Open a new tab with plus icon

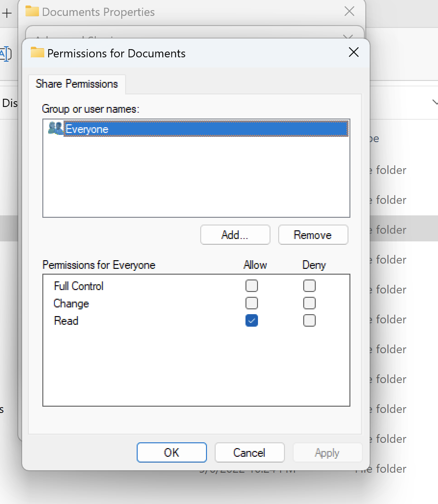click(x=7, y=13)
